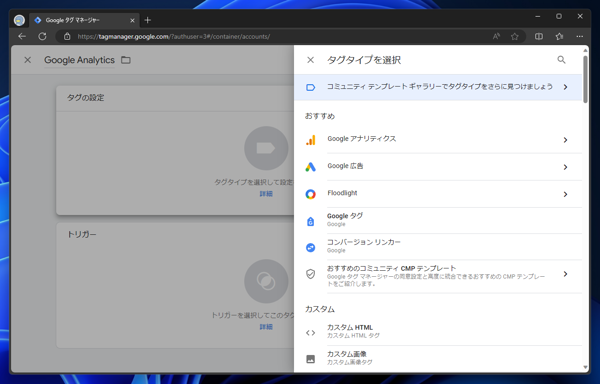Screen dimensions: 600x384
Task: Choose Google タグ tag type
Action: click(x=438, y=221)
